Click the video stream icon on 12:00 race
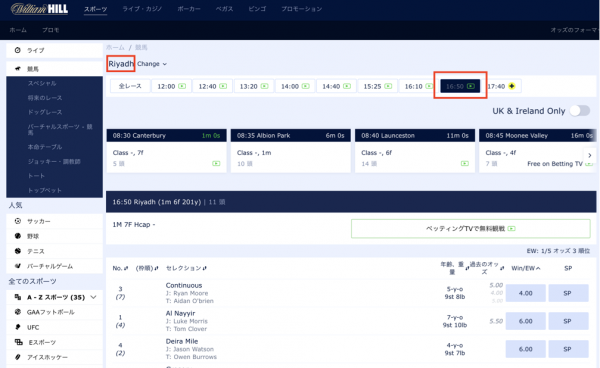Viewport: 600px width, 368px height. pyautogui.click(x=182, y=86)
